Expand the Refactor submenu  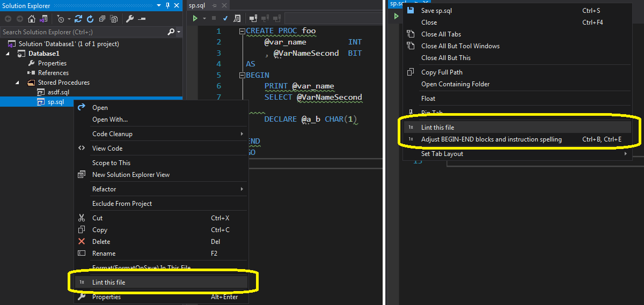tap(160, 189)
